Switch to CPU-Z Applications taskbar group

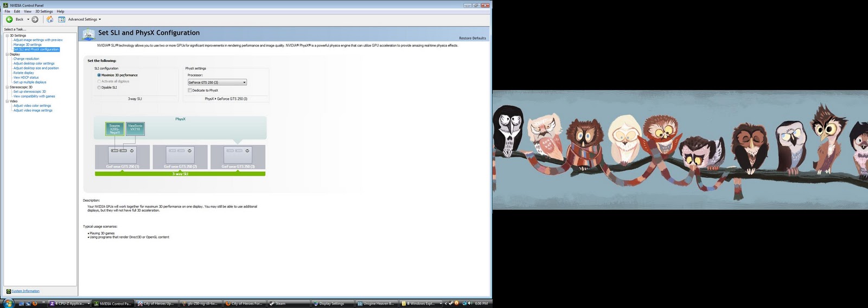[69, 304]
